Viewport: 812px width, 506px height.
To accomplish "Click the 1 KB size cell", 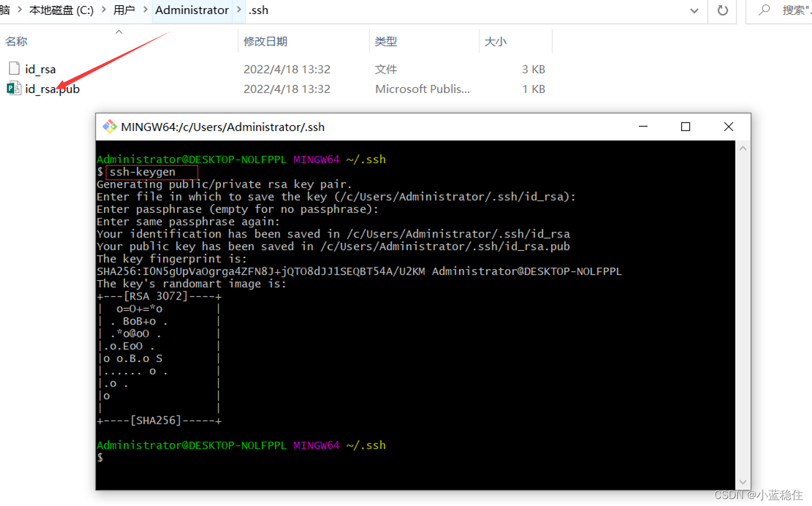I will pyautogui.click(x=533, y=89).
